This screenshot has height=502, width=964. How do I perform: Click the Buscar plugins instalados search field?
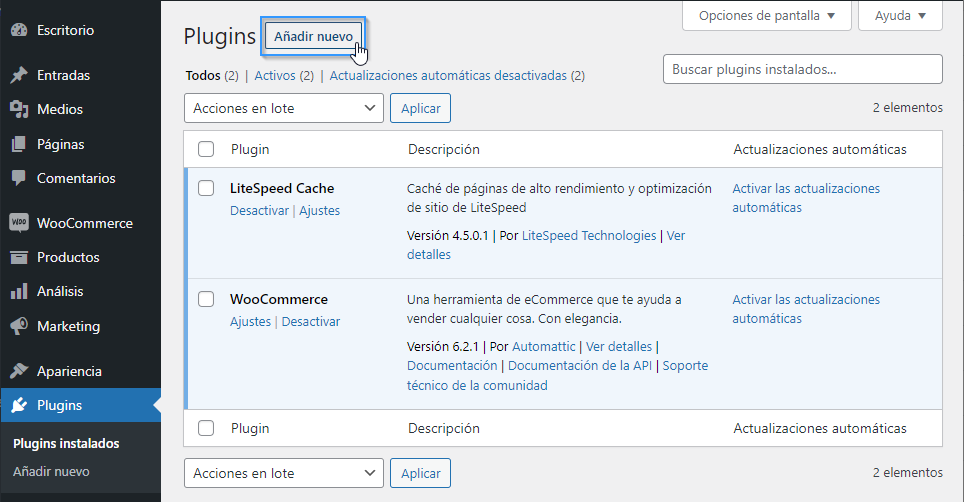802,69
